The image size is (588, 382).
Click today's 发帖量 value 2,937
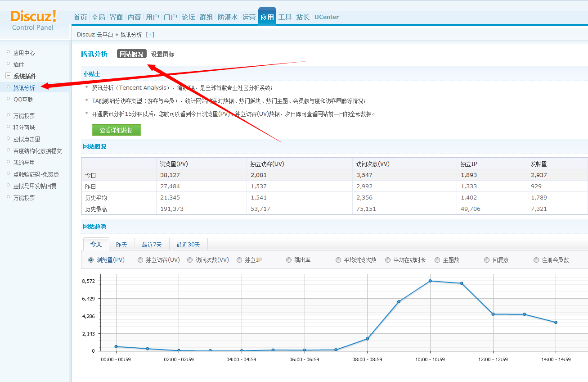coord(538,175)
